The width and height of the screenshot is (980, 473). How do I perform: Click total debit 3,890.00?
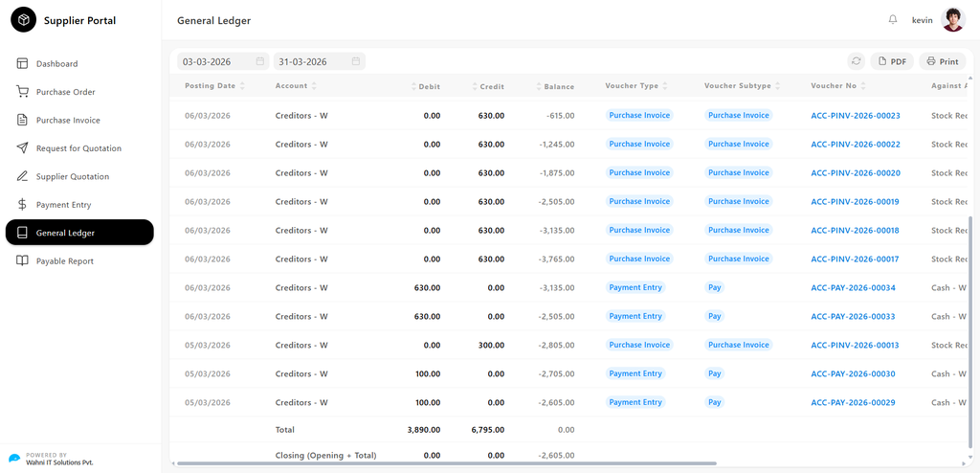tap(424, 431)
